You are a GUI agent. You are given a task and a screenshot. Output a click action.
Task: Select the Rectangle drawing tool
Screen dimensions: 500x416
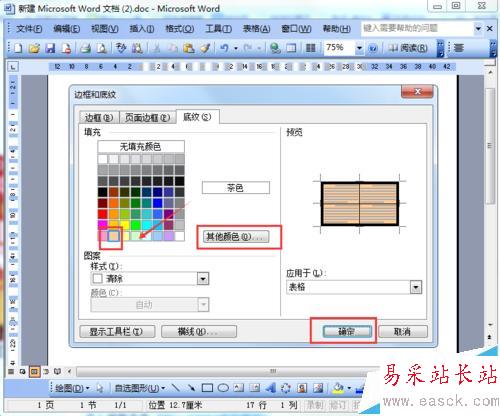coord(207,388)
